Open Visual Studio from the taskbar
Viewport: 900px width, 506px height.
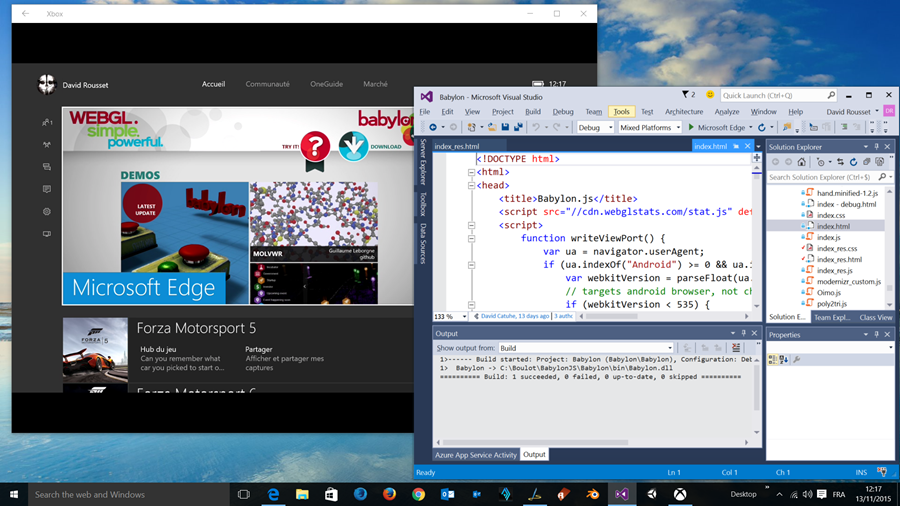point(621,494)
